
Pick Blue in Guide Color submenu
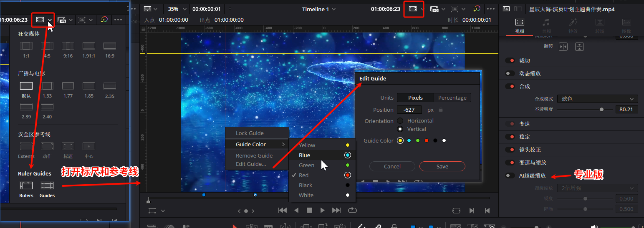point(322,155)
